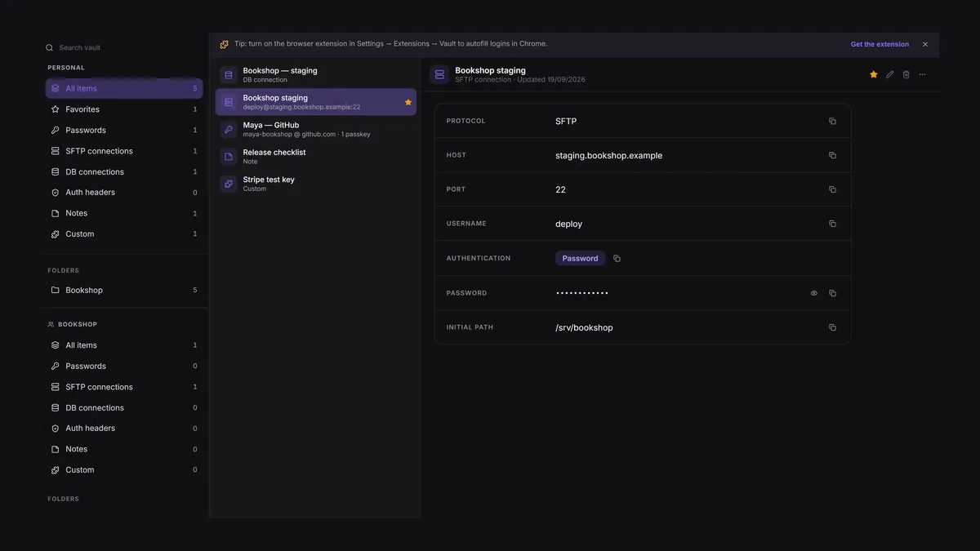Click note icon of Release checklist item
The image size is (980, 551).
coord(229,157)
